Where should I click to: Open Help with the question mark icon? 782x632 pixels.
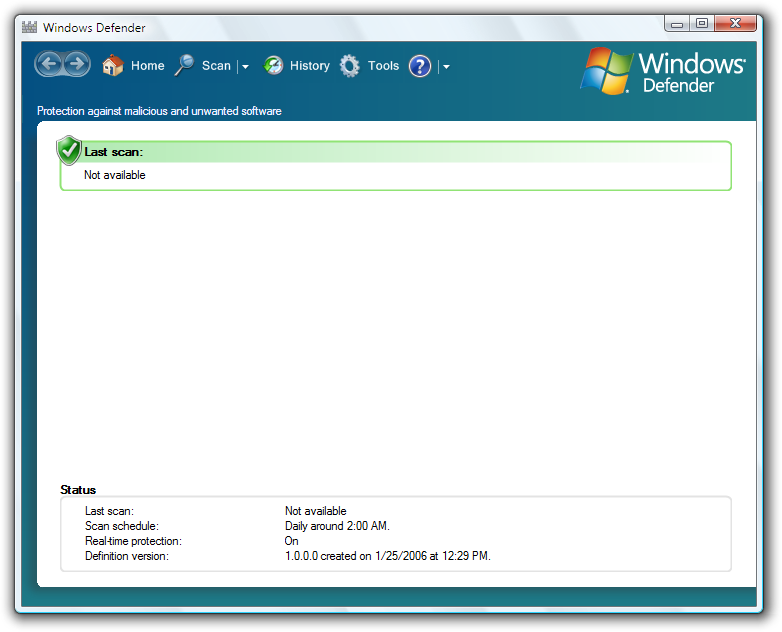pyautogui.click(x=420, y=66)
